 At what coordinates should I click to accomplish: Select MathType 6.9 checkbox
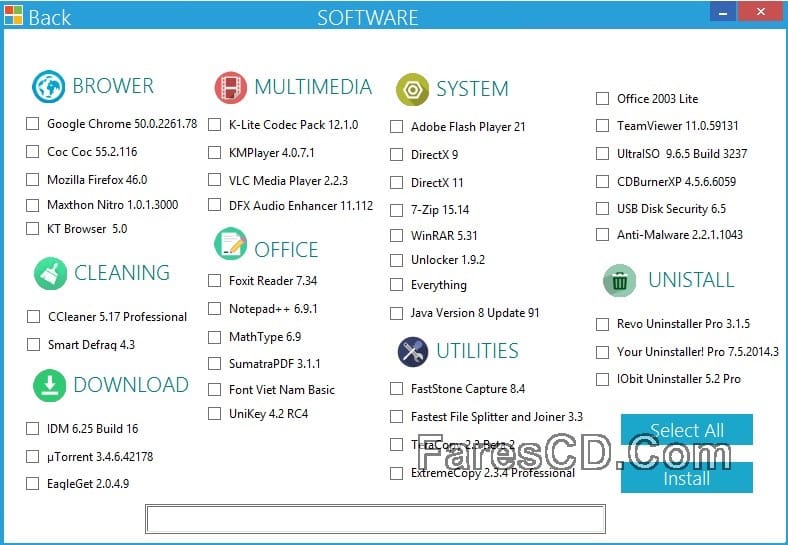tap(215, 337)
